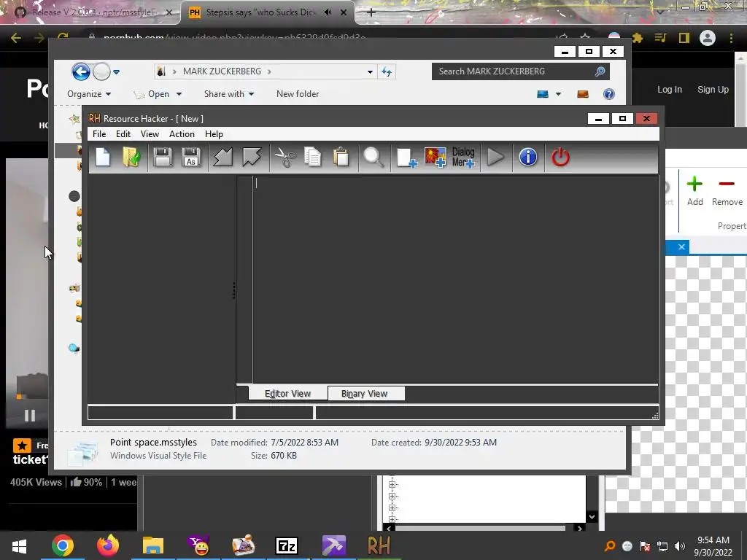Switch to Release V 2.0.0.3 browser tab
747x560 pixels.
tap(93, 12)
